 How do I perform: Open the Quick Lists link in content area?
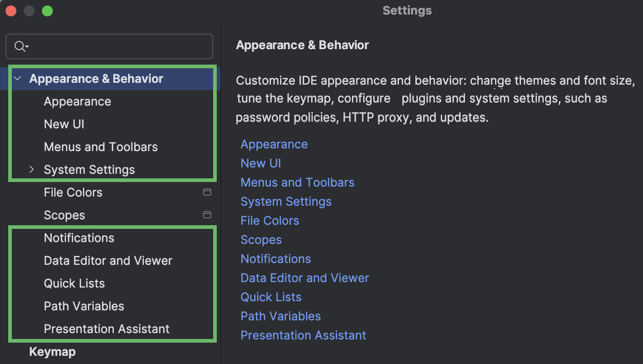[271, 297]
